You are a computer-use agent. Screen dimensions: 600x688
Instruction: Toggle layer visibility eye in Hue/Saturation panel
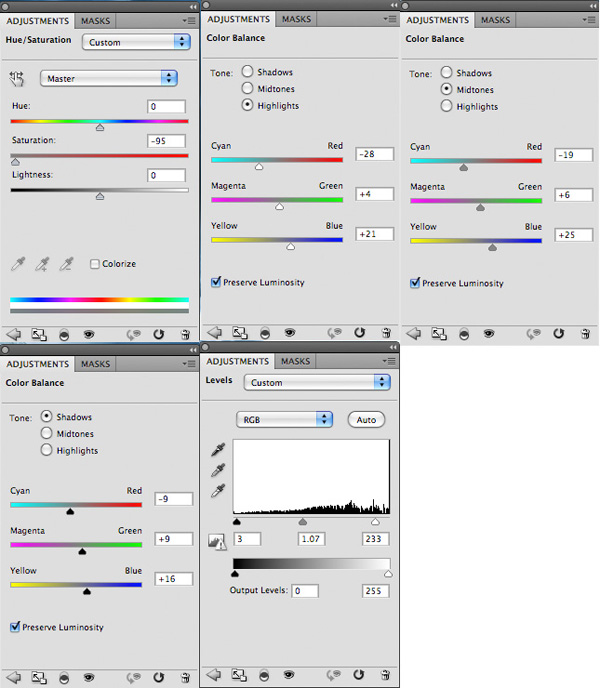click(x=89, y=335)
